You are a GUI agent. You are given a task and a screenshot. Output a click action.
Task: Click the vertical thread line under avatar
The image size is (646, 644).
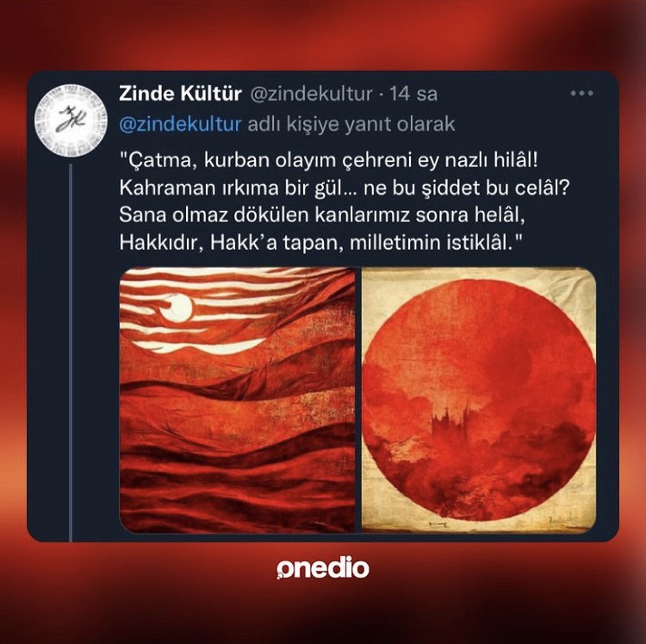[x=71, y=352]
